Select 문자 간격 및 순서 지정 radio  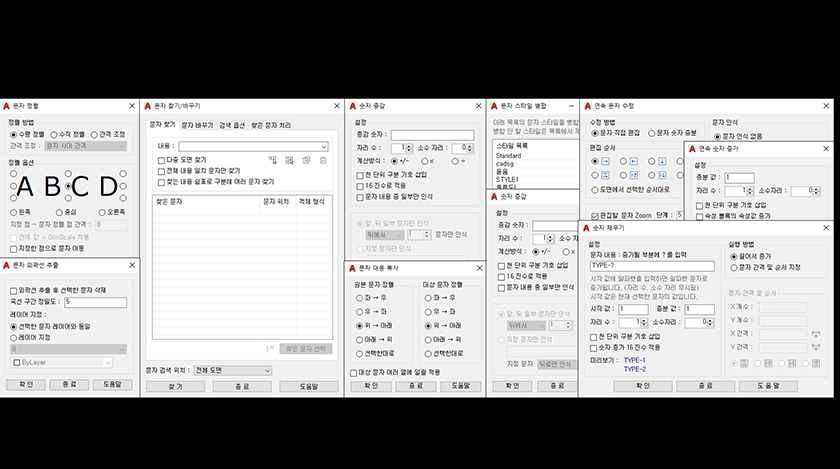(734, 267)
